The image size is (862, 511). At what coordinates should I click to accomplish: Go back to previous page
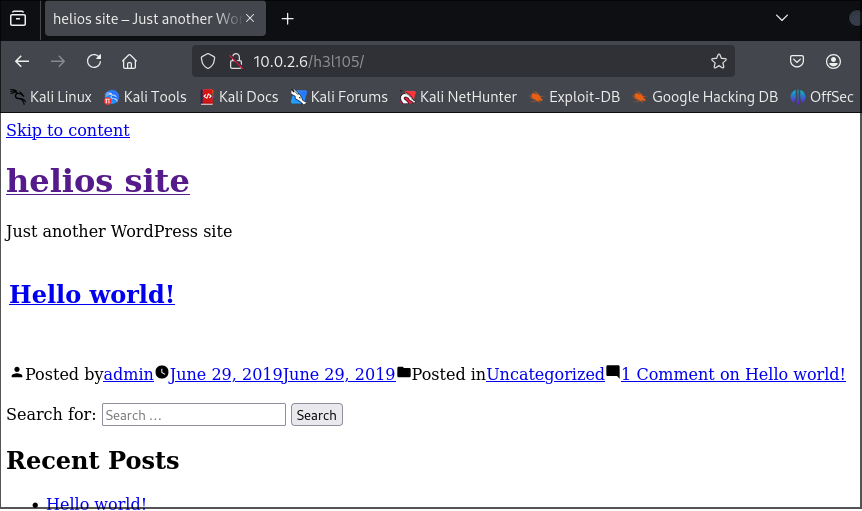[22, 61]
